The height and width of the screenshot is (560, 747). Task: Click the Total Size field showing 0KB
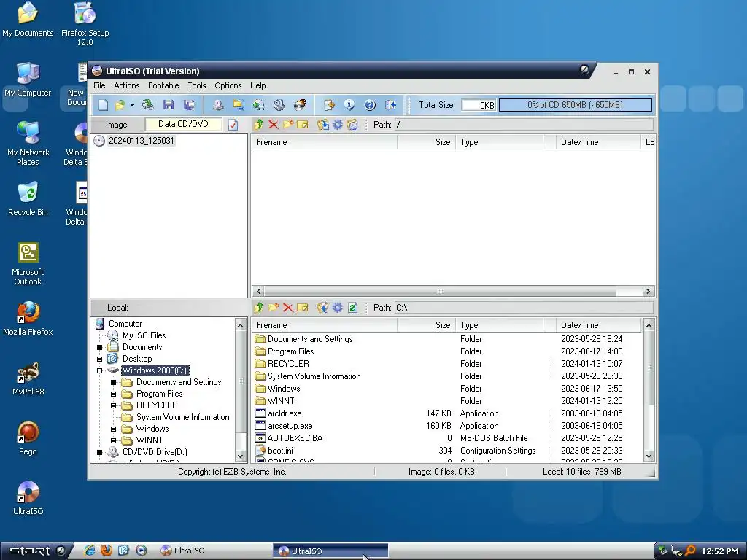click(x=479, y=105)
